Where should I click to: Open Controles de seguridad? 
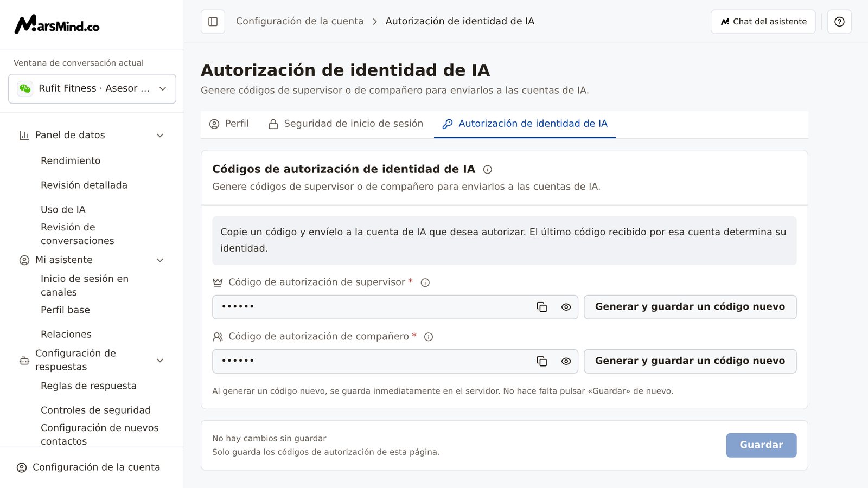click(x=95, y=410)
